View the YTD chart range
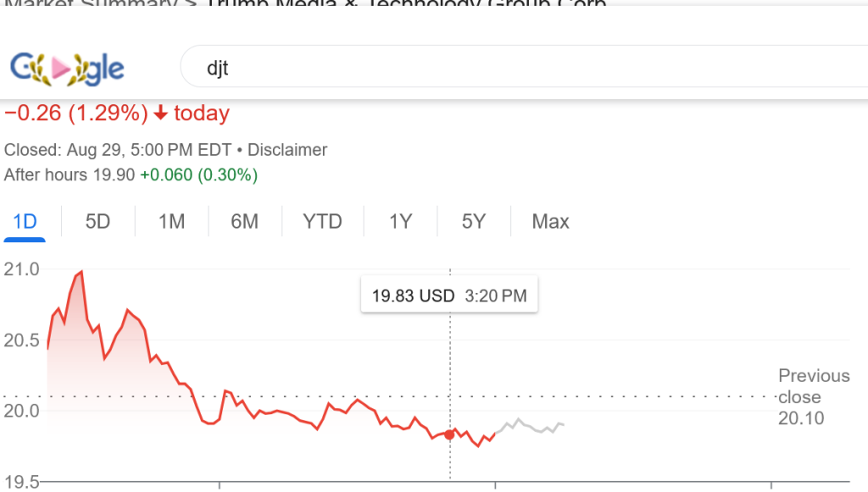 pyautogui.click(x=322, y=222)
